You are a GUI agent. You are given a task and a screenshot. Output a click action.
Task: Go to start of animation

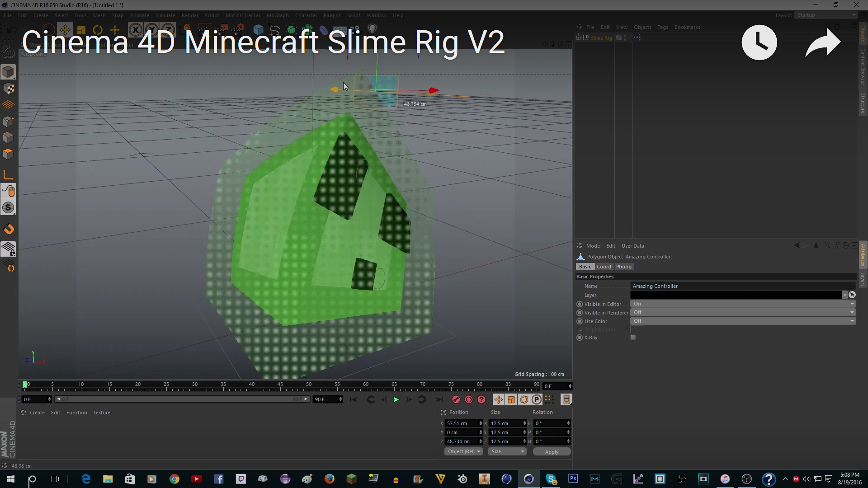[x=354, y=399]
